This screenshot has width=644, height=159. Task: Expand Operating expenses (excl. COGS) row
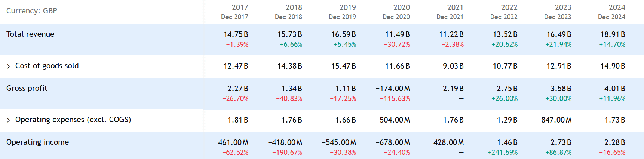9,120
